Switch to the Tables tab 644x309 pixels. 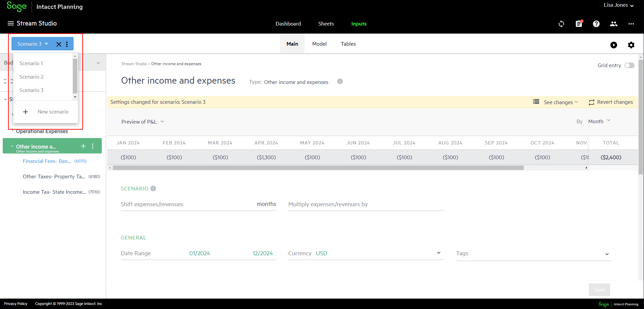click(x=348, y=44)
